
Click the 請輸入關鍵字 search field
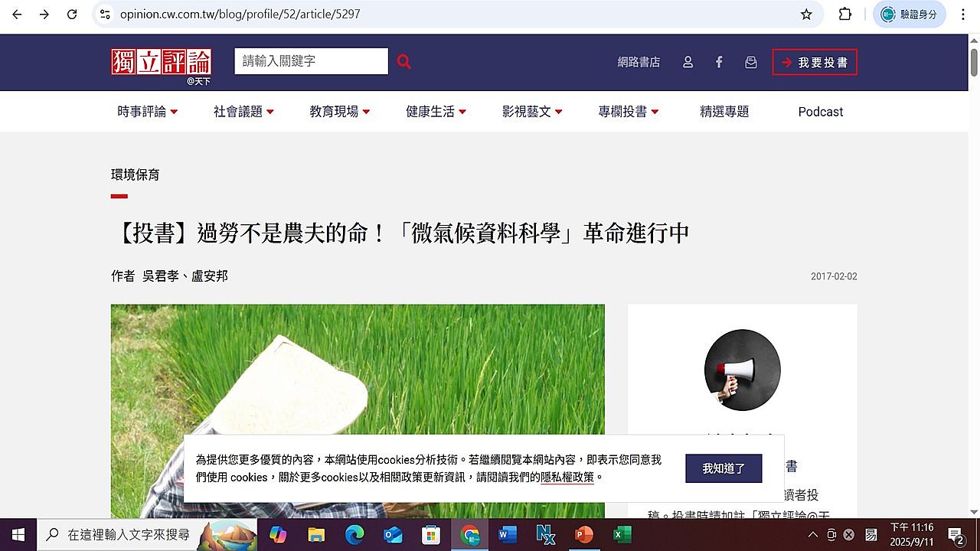coord(311,61)
